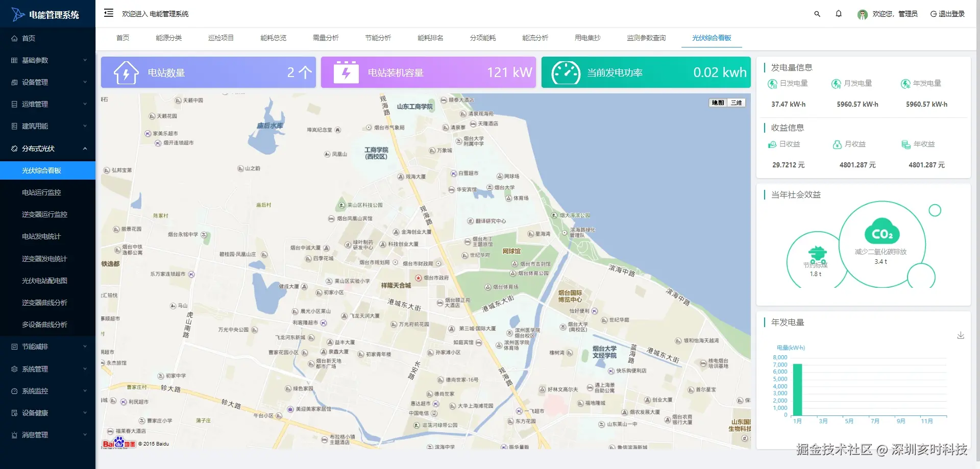The width and height of the screenshot is (980, 469).
Task: Click the 电站数量 house icon
Action: point(126,72)
